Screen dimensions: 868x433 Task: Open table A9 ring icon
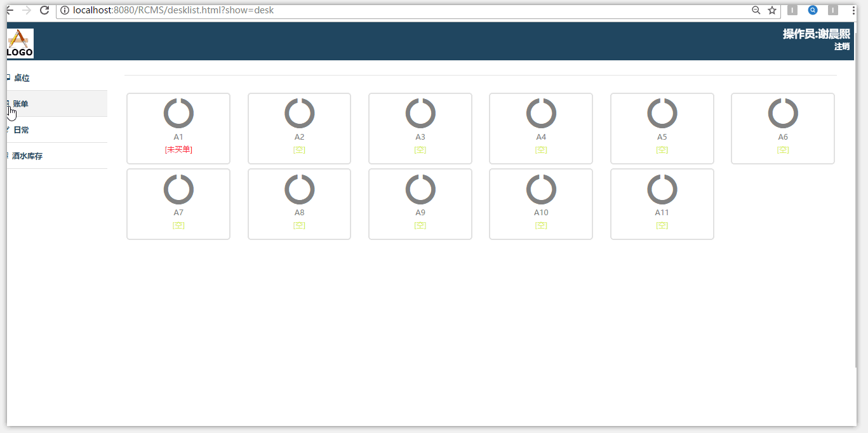(420, 189)
